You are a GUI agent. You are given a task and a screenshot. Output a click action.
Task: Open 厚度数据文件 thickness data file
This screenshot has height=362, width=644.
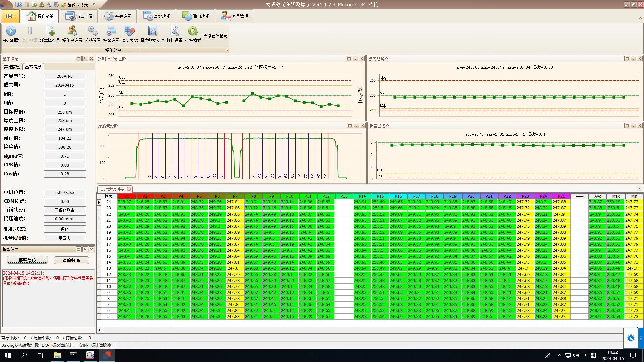[x=152, y=32]
